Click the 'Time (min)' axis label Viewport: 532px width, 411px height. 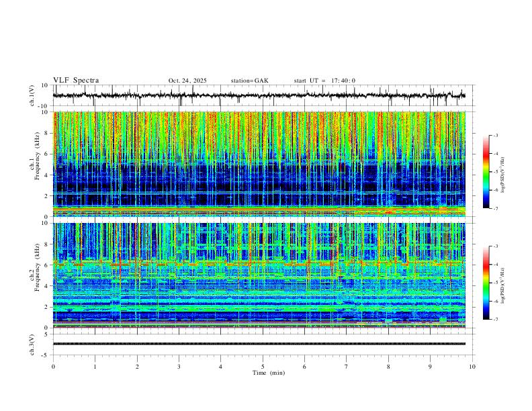coord(269,373)
